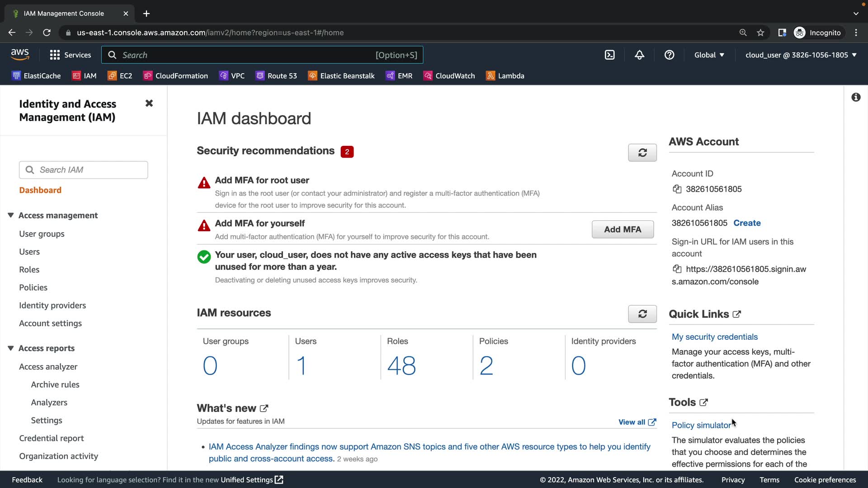Open the Policy simulator link
Viewport: 868px width, 488px height.
point(701,425)
